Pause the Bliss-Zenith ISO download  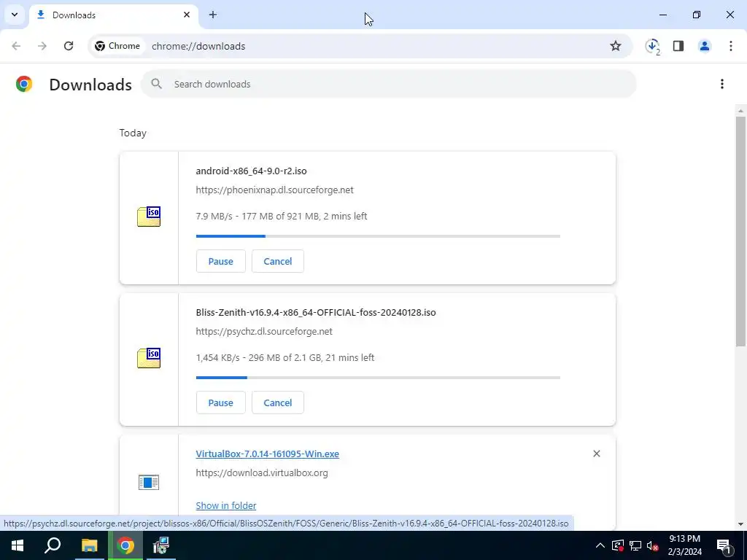[220, 402]
